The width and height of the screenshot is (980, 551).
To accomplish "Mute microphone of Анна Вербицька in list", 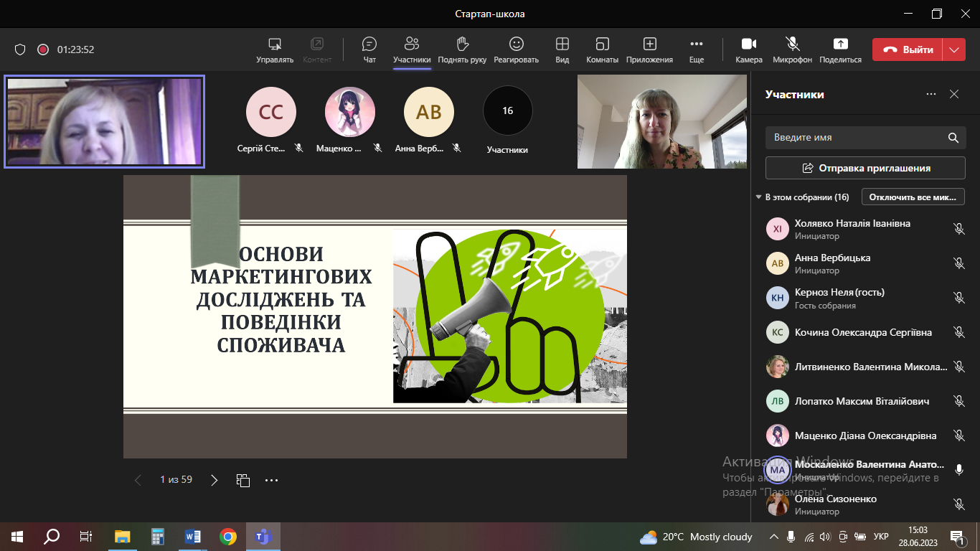I will click(x=958, y=263).
